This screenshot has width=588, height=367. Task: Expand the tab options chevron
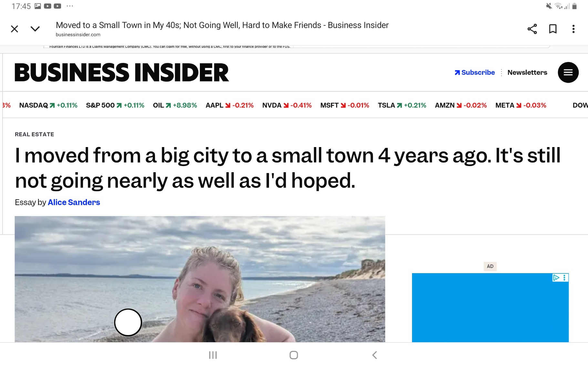click(35, 29)
